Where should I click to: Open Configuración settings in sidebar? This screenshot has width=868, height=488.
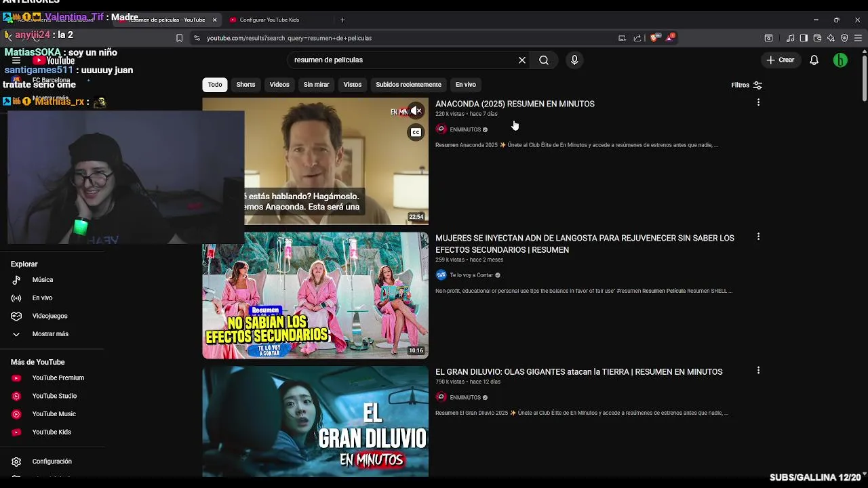point(52,462)
